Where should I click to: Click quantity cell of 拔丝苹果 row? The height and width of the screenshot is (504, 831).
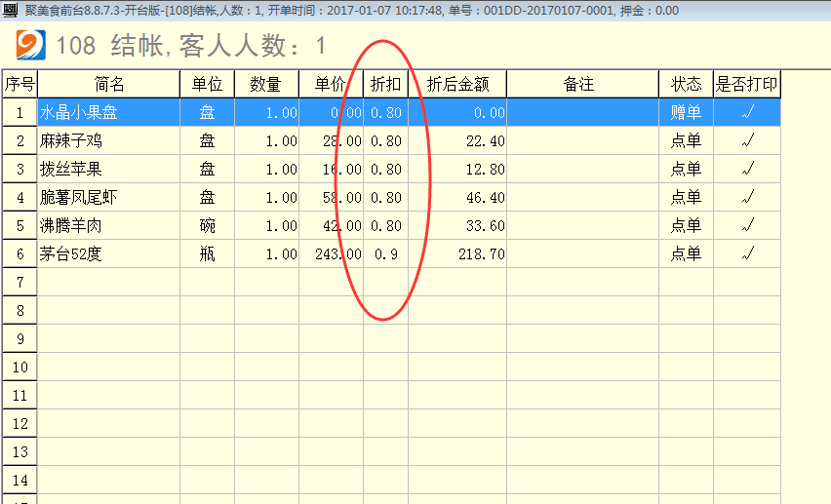266,170
